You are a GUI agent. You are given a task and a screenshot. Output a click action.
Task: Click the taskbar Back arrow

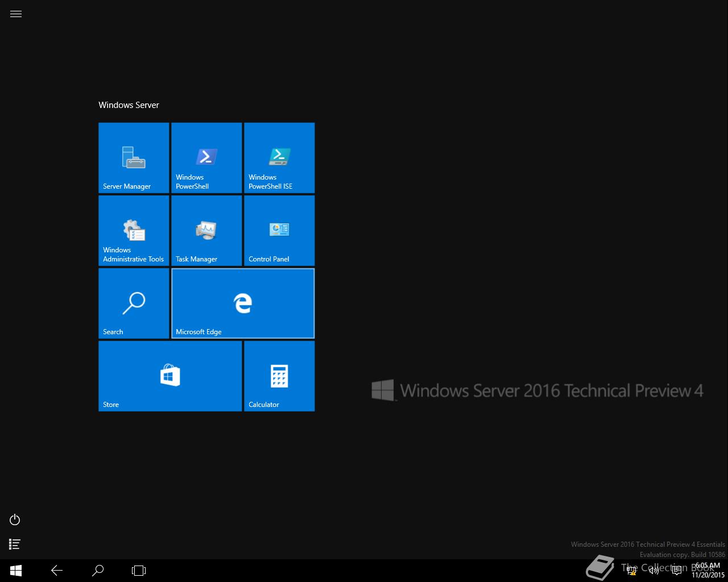pos(57,571)
